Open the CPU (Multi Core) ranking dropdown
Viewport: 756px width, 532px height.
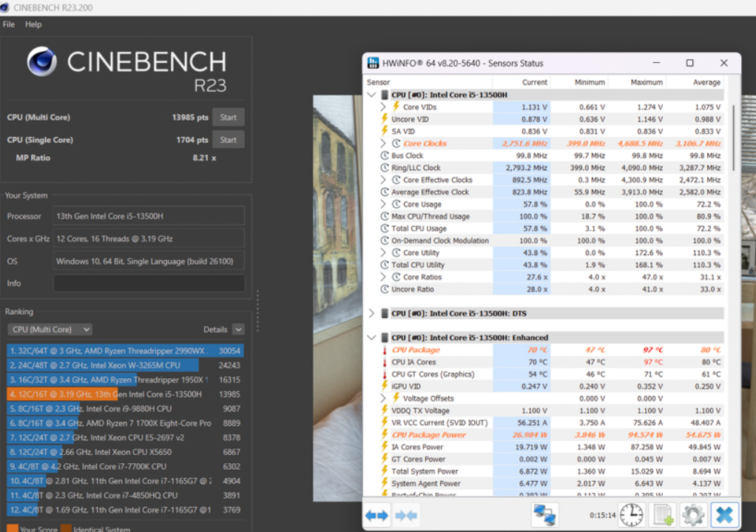point(50,329)
